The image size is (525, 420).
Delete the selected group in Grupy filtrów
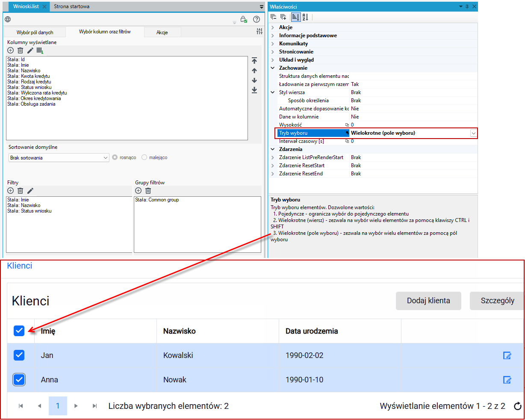click(148, 191)
